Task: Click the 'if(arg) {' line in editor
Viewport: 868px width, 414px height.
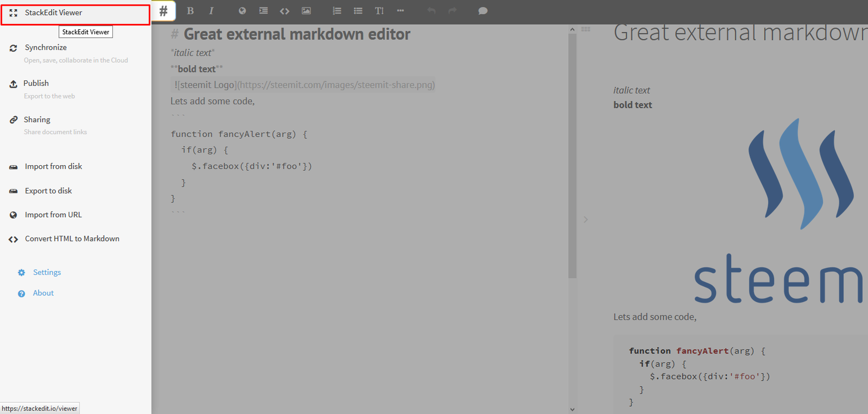Action: click(205, 150)
